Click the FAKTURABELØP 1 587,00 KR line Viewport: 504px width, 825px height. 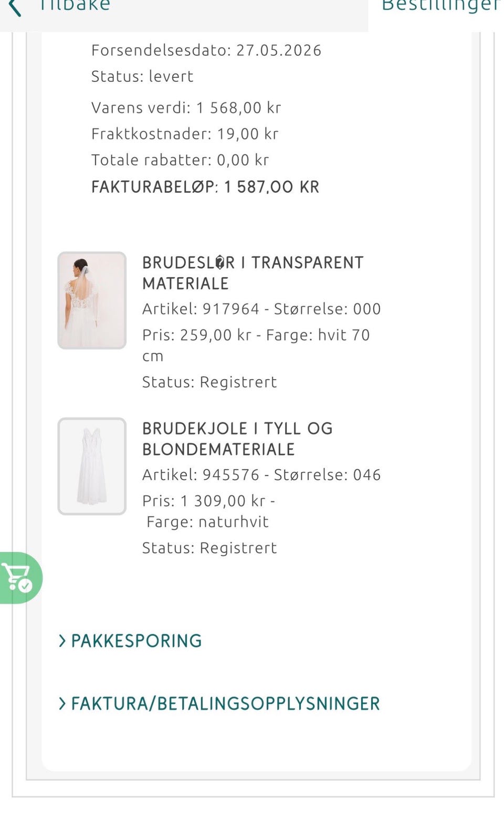coord(205,187)
